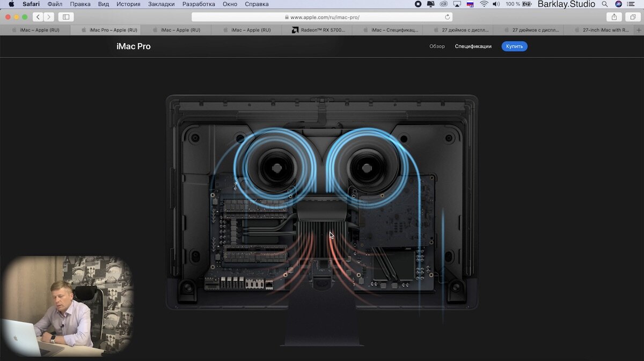Click the Barklay.Studio user name in menu bar

click(x=566, y=4)
